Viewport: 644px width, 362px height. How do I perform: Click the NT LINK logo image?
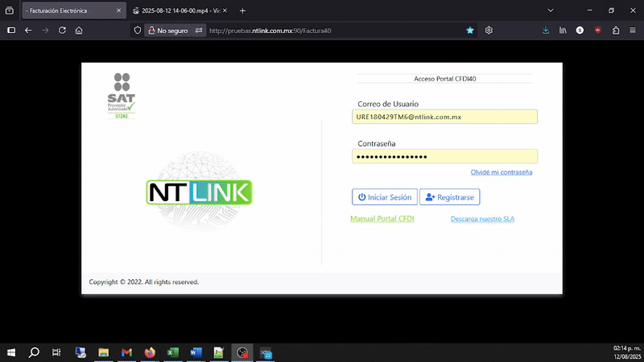[199, 192]
